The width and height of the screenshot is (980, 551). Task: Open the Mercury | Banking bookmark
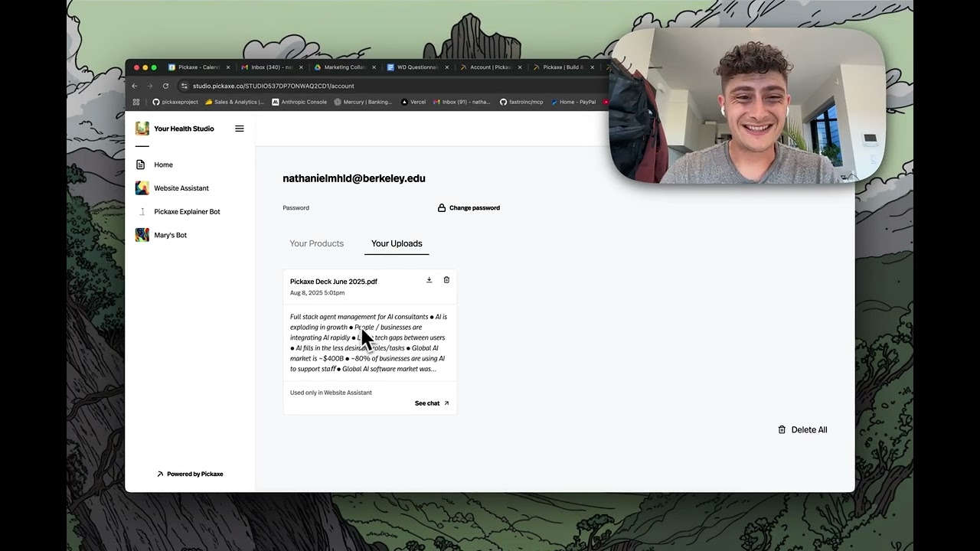coord(363,102)
